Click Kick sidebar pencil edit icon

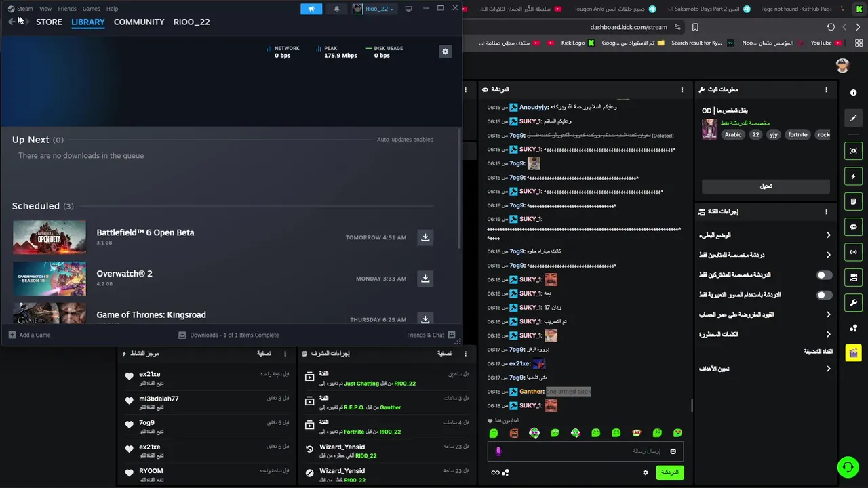tap(853, 118)
